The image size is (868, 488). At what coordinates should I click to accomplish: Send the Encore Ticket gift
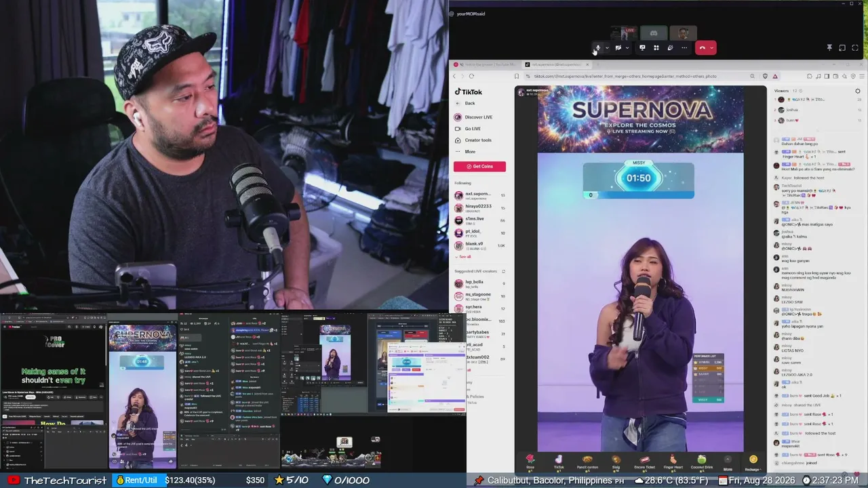[x=644, y=462]
